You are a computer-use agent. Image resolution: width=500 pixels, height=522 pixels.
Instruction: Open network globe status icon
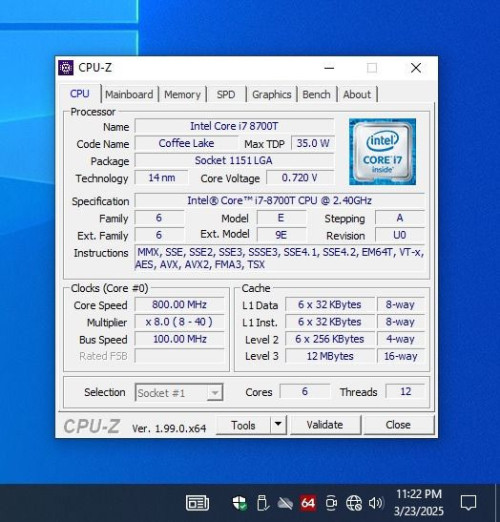(354, 503)
